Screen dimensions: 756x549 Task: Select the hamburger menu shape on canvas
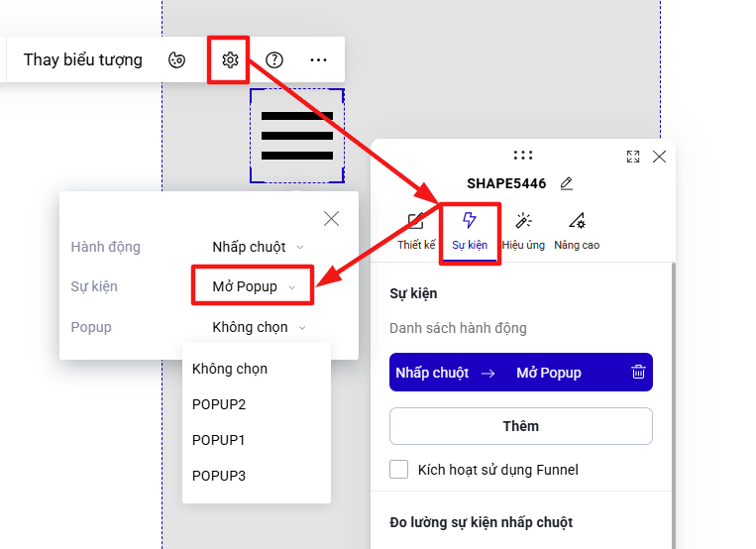pos(297,136)
